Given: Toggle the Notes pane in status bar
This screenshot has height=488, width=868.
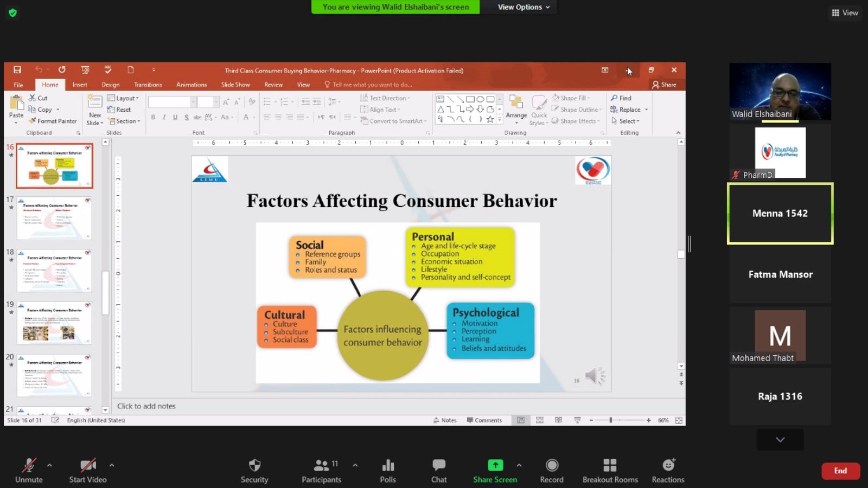Looking at the screenshot, I should coord(445,420).
